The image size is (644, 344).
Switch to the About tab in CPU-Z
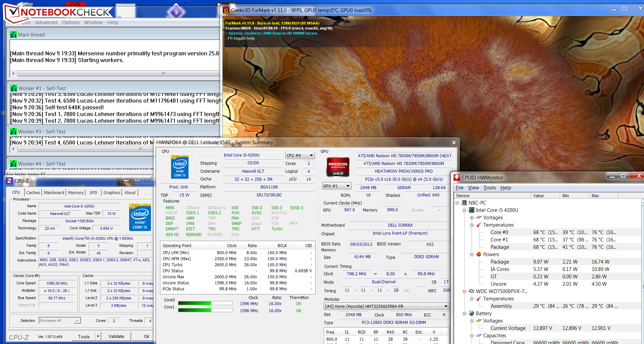[x=130, y=192]
